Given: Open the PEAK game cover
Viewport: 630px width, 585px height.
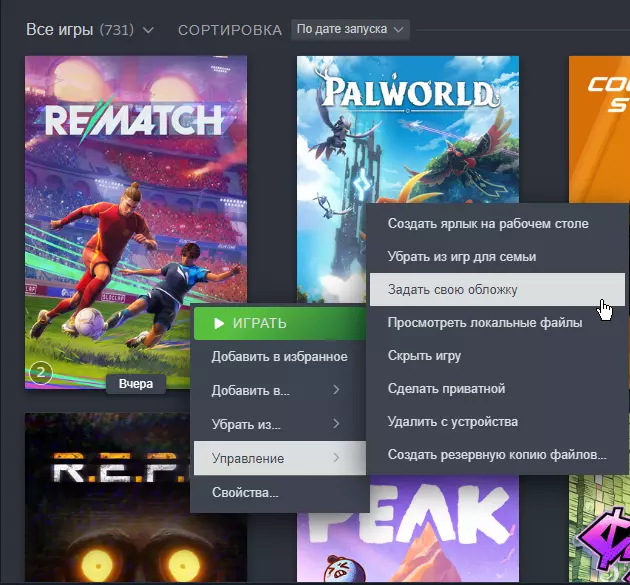Looking at the screenshot, I should (x=407, y=528).
